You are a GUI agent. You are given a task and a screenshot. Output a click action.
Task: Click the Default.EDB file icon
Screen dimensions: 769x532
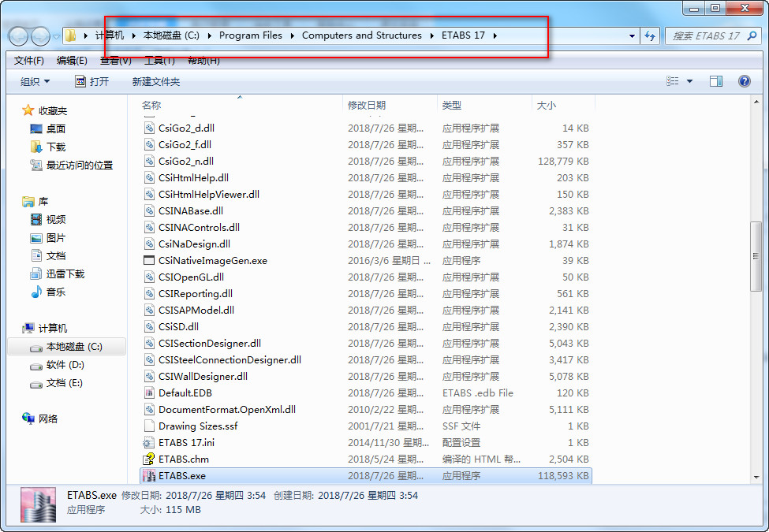point(148,392)
